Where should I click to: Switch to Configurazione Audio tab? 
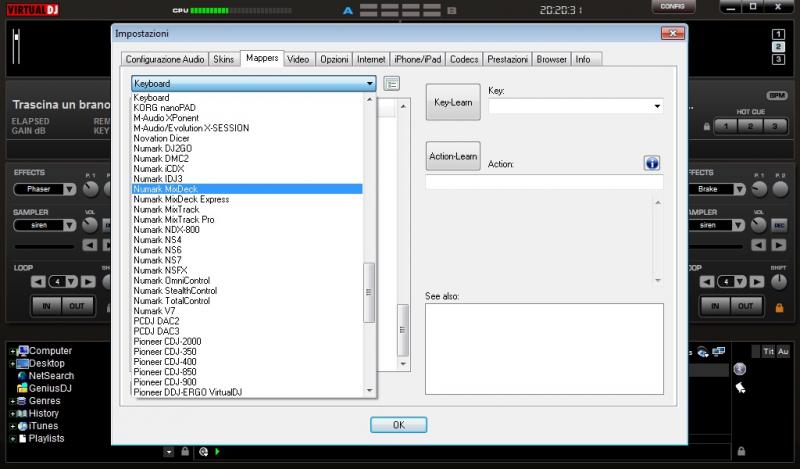(165, 59)
